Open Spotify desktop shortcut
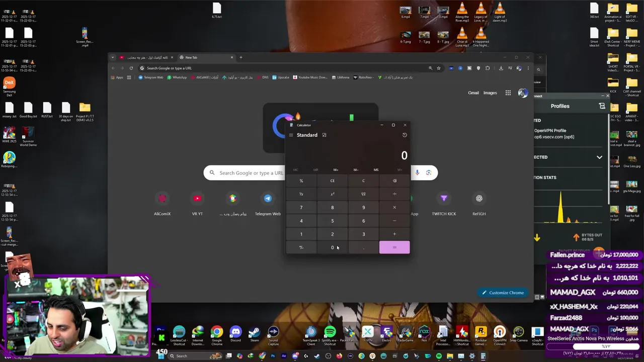This screenshot has width=644, height=362. coord(330,335)
